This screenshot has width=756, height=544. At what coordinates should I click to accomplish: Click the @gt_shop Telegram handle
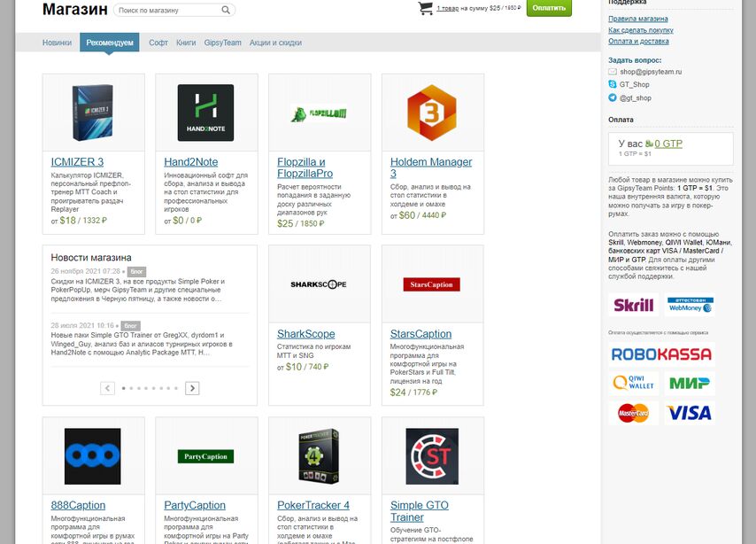pos(636,98)
